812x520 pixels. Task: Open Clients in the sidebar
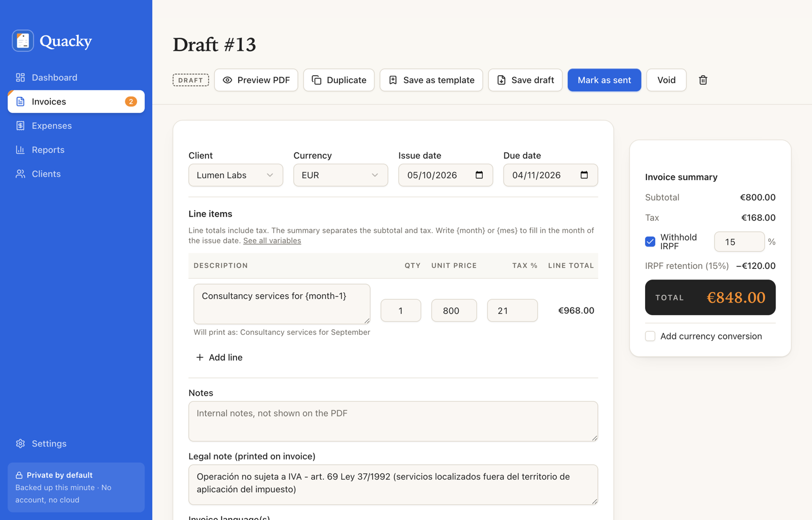(76, 174)
